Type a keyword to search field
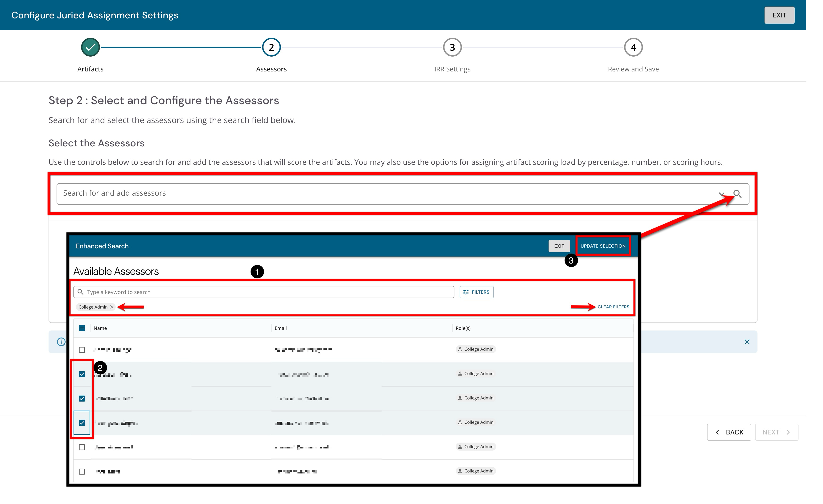 (x=263, y=292)
